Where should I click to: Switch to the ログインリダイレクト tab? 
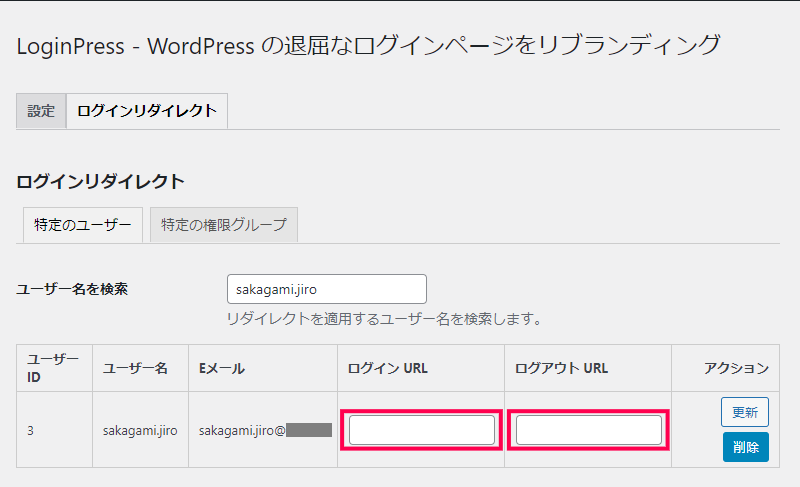click(x=147, y=111)
